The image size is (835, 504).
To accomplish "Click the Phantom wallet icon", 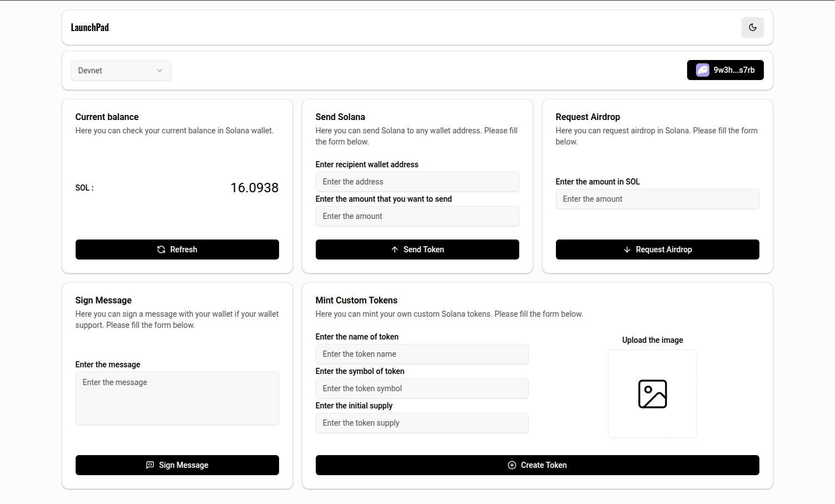I will point(703,70).
